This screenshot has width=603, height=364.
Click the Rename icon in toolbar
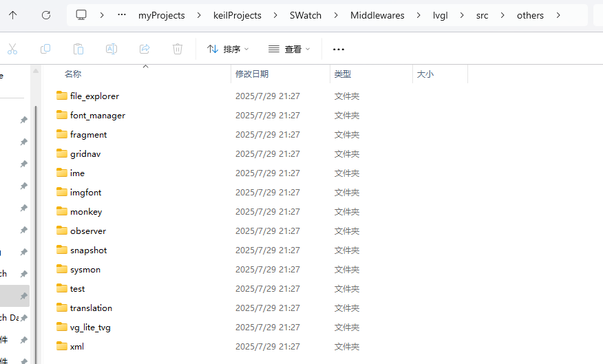[111, 49]
